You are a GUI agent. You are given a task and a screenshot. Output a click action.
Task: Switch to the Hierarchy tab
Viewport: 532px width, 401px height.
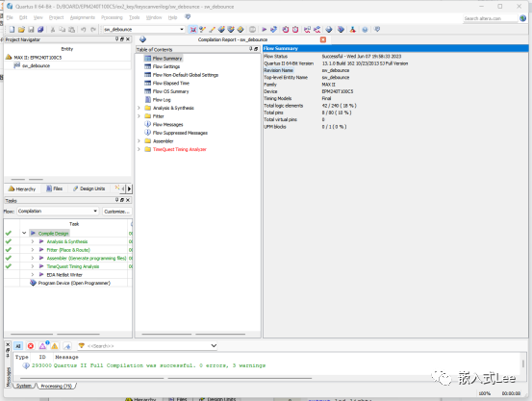coord(22,188)
